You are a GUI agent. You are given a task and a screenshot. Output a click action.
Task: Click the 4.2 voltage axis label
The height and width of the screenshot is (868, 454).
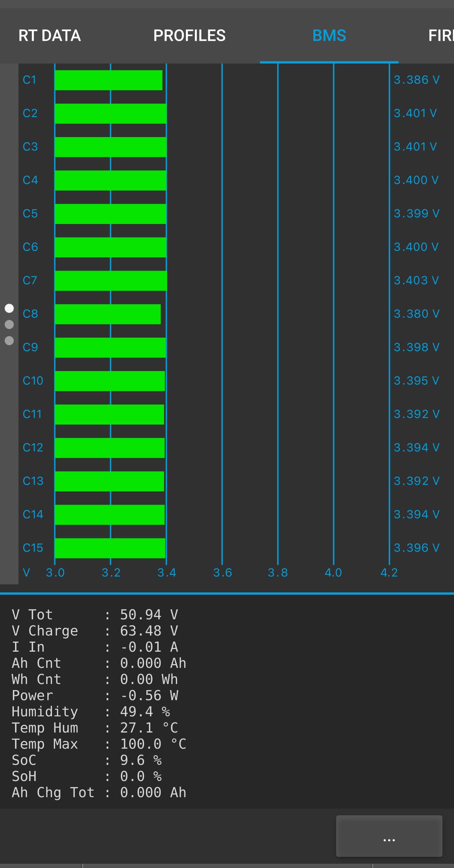pyautogui.click(x=389, y=572)
